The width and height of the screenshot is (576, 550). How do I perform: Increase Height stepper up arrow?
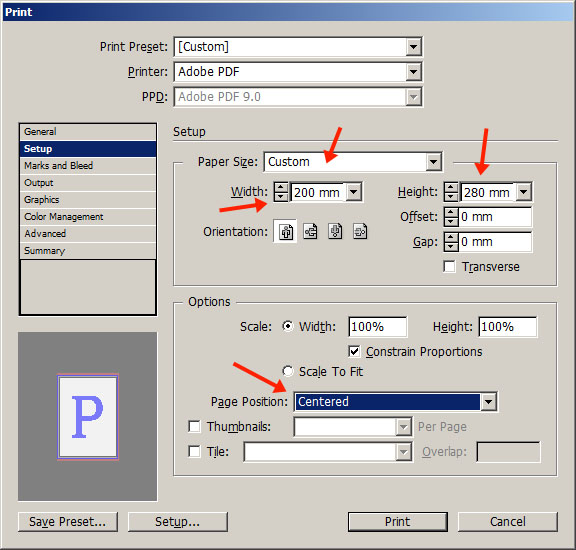click(451, 187)
